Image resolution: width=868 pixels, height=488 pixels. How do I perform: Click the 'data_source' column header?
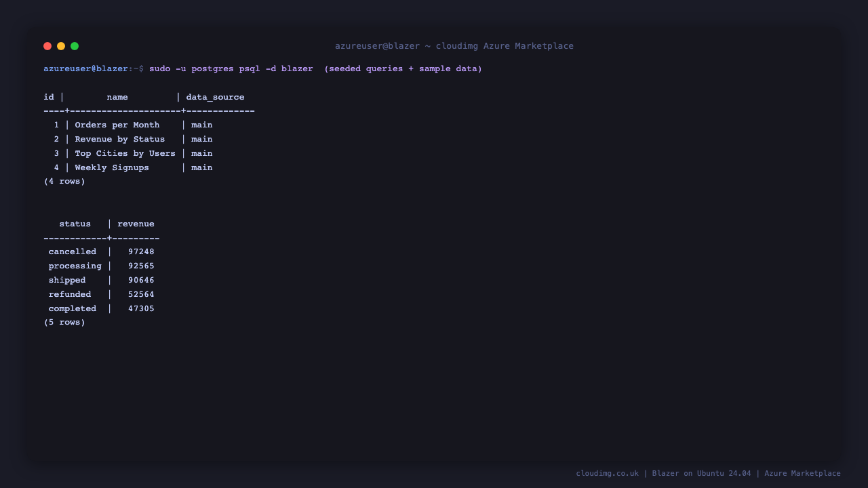215,97
